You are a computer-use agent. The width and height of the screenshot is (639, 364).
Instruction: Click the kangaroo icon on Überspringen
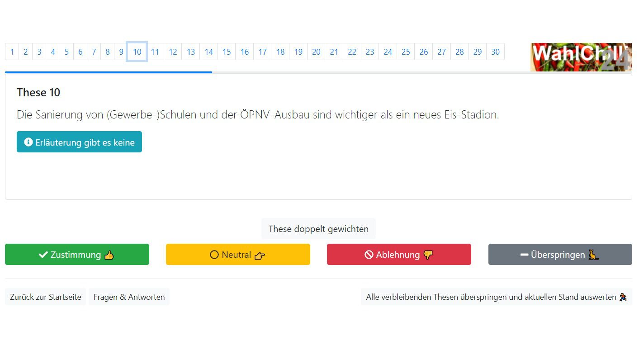point(593,255)
